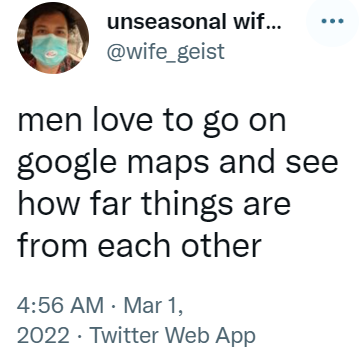Click the word 'men' starting the tweet
This screenshot has width=360, height=363.
click(x=49, y=124)
